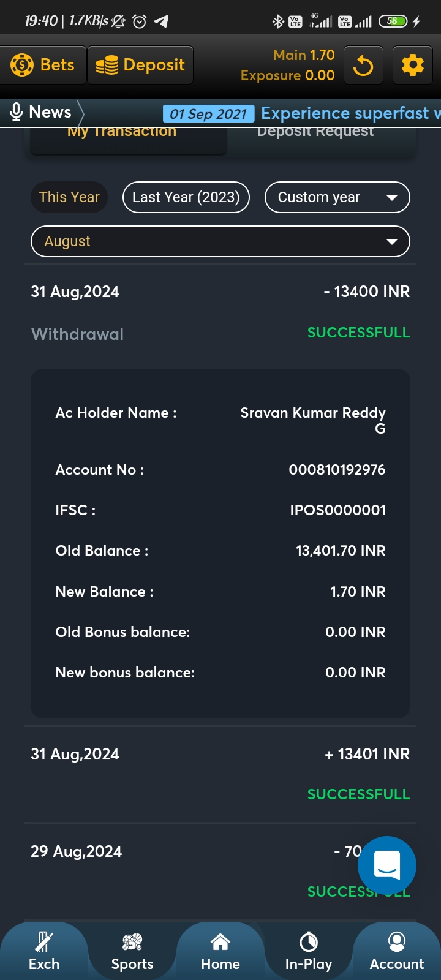This screenshot has width=441, height=980.
Task: Select the This Year filter
Action: 69,197
